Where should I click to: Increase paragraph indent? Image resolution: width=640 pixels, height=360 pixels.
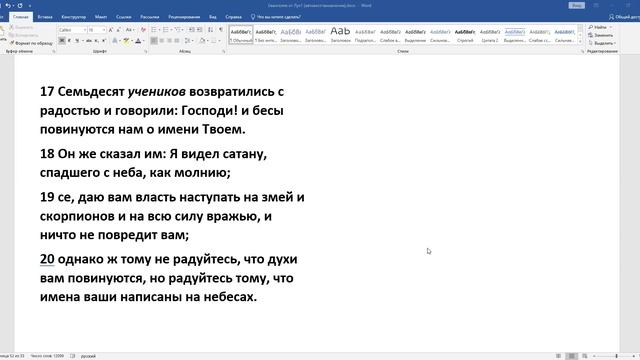tap(199, 30)
